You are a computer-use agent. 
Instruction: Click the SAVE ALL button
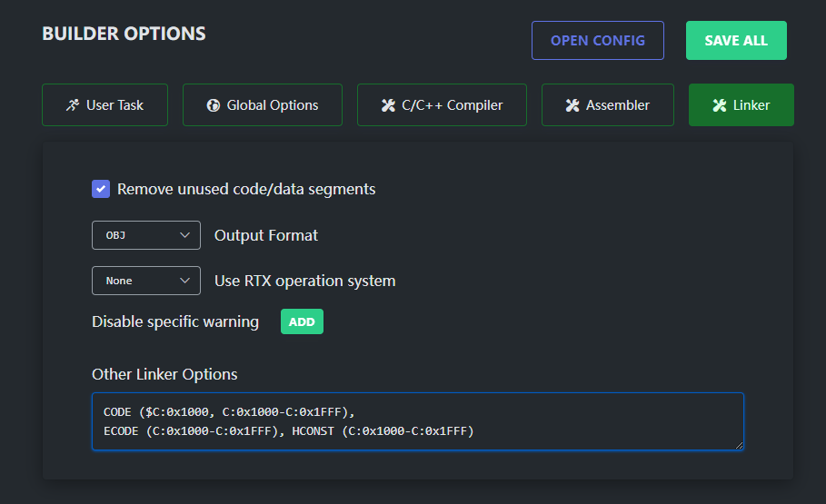click(736, 41)
